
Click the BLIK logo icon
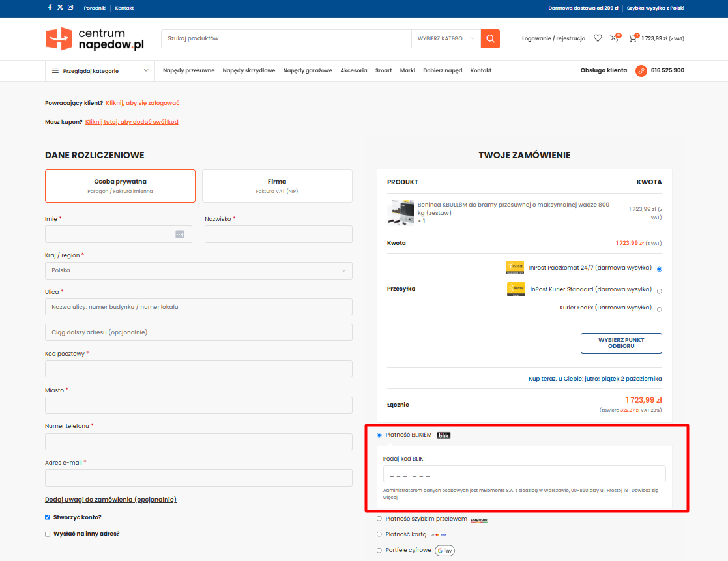pyautogui.click(x=444, y=435)
